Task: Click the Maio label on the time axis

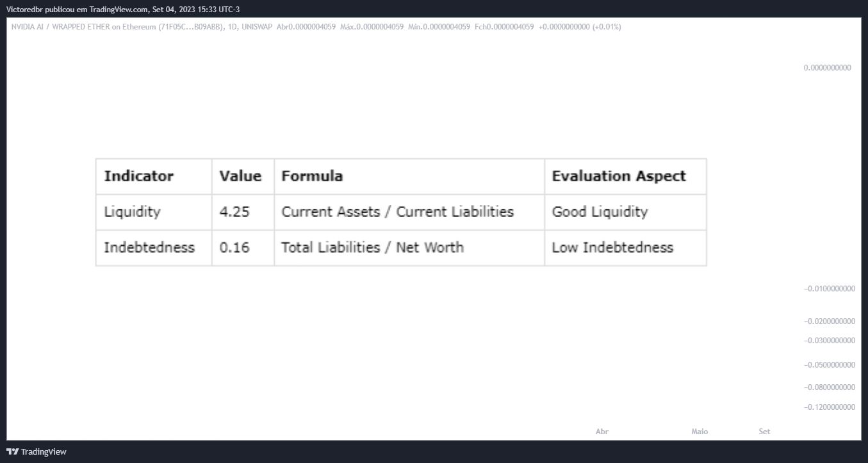Action: [x=700, y=432]
